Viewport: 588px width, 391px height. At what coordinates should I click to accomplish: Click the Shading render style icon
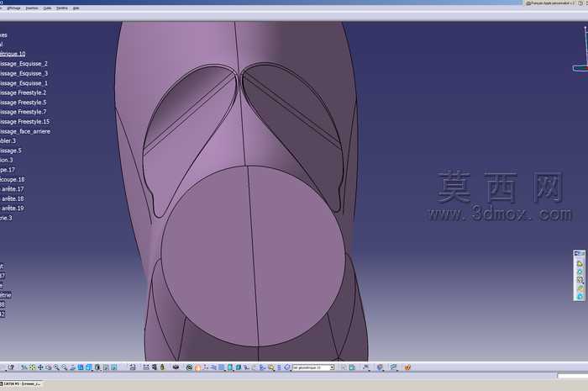click(97, 367)
